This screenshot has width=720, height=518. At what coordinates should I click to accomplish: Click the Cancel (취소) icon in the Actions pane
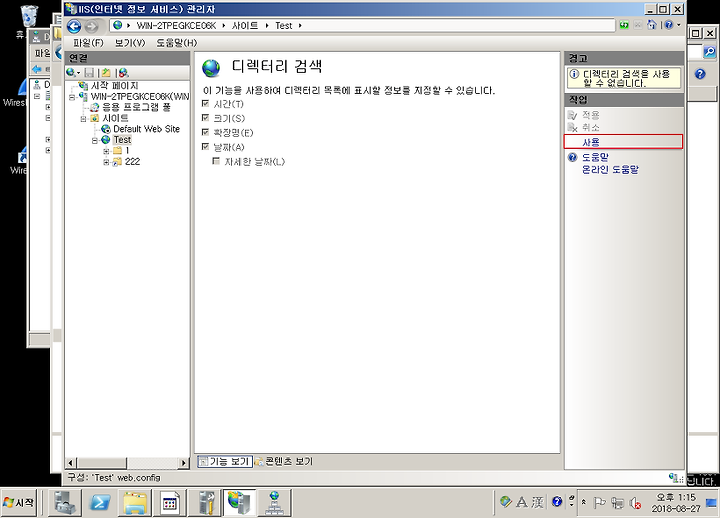point(573,127)
